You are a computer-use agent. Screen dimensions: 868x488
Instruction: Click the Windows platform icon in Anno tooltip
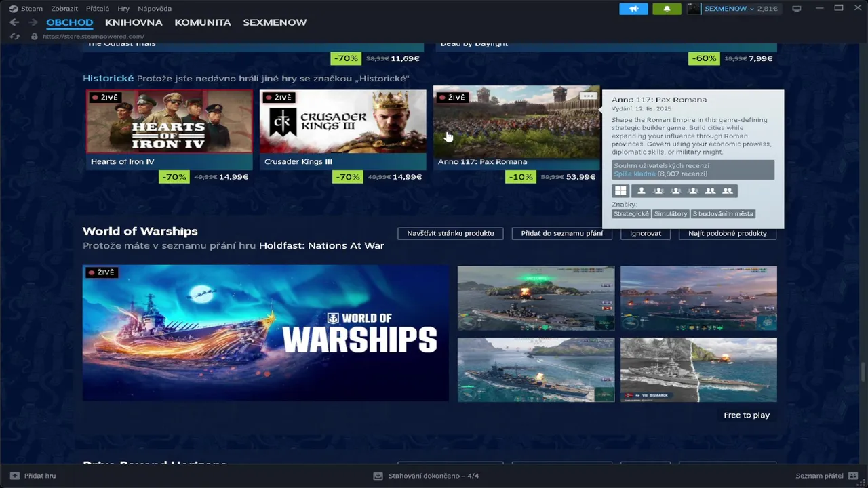point(620,191)
